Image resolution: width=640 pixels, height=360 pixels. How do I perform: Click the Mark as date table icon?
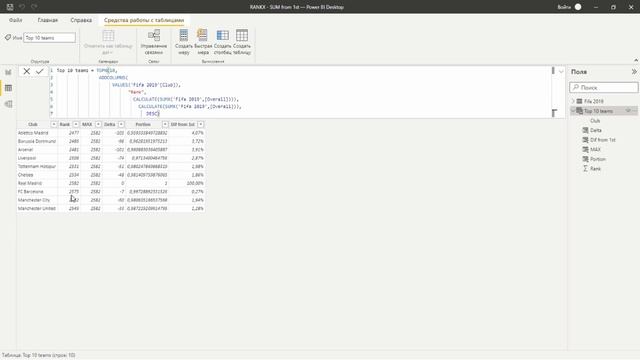pos(108,36)
